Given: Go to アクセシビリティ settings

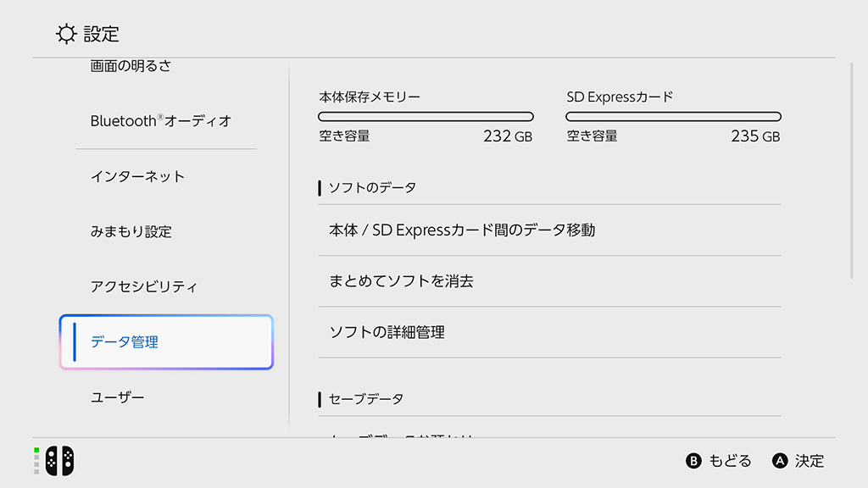Looking at the screenshot, I should click(144, 286).
